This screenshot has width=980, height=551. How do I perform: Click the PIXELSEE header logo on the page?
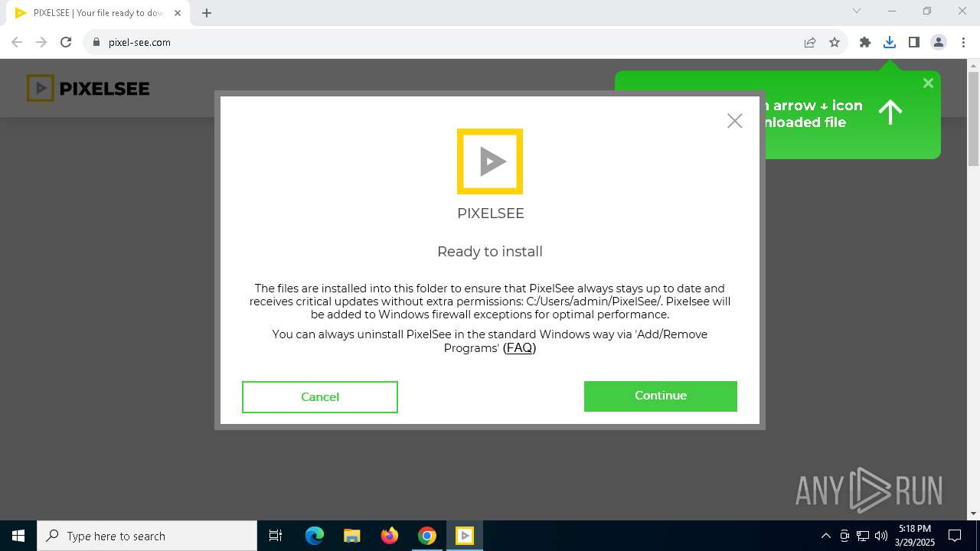[x=88, y=88]
